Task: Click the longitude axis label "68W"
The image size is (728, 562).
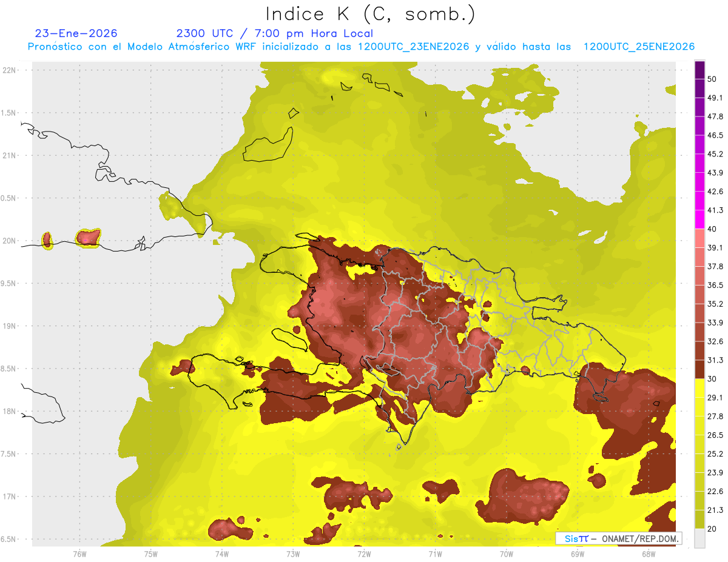Action: (649, 554)
